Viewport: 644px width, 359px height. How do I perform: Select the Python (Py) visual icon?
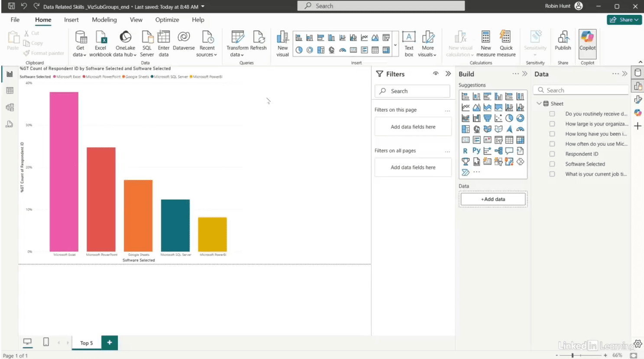tap(476, 151)
